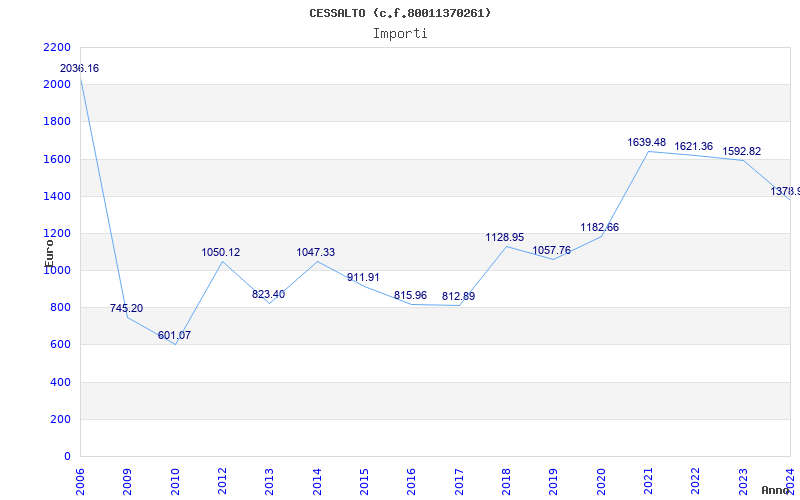Click the y-axis value 0
Viewport: 800px width, 500px height.
67,457
